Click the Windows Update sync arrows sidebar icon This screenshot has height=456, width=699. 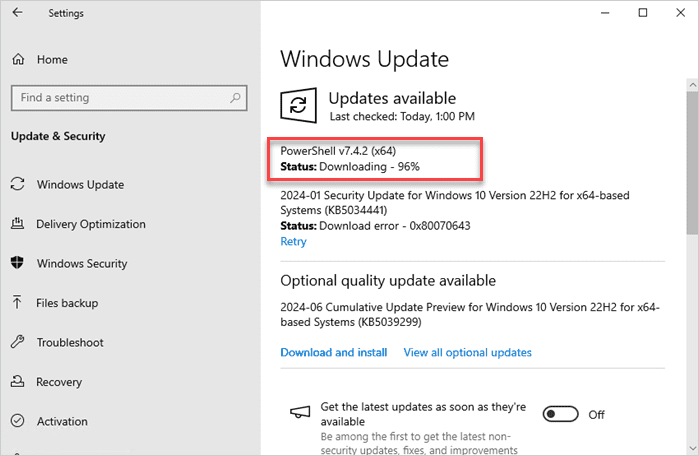point(17,184)
